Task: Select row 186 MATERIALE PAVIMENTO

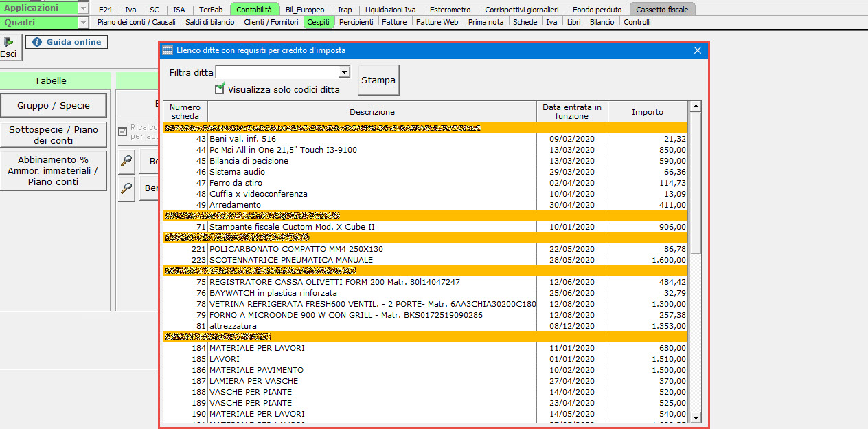Action: pyautogui.click(x=425, y=370)
